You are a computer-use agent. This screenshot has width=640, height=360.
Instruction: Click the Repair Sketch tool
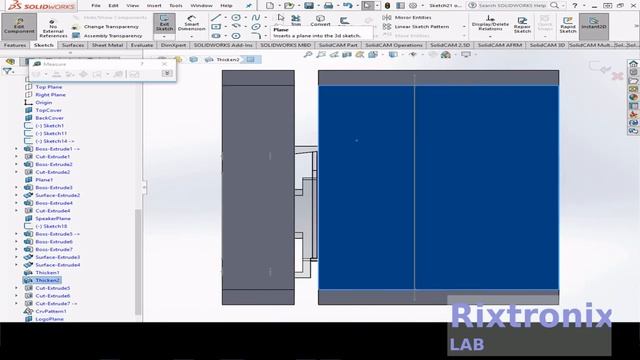[x=522, y=24]
